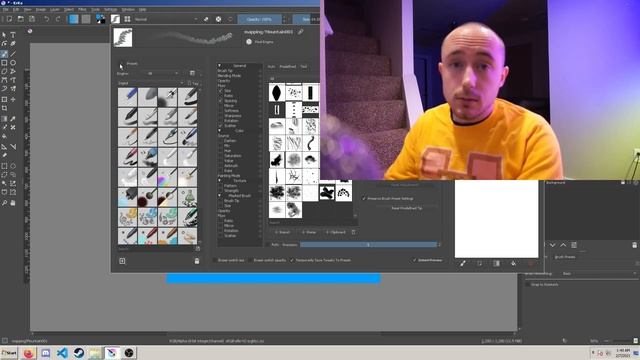Toggle Preserve Brush Preset Settings checkbox
The width and height of the screenshot is (640, 360).
click(x=364, y=198)
